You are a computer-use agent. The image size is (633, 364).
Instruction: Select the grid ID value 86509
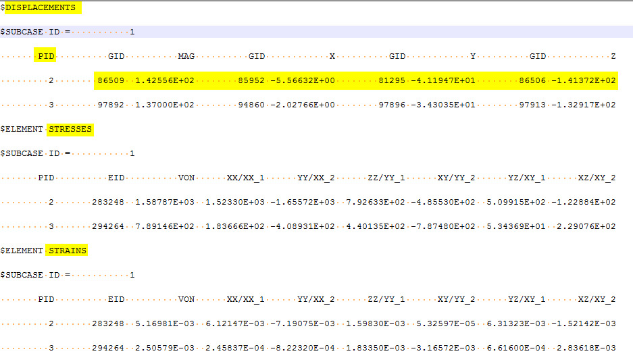[x=111, y=80]
